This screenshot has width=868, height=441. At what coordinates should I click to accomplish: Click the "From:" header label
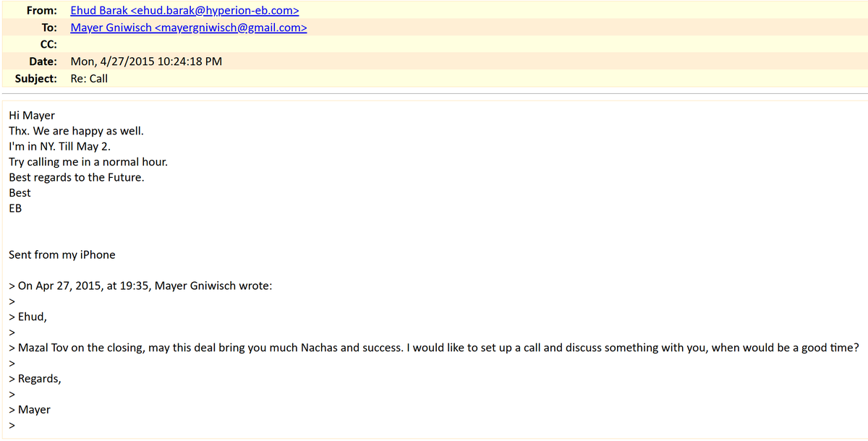(41, 11)
